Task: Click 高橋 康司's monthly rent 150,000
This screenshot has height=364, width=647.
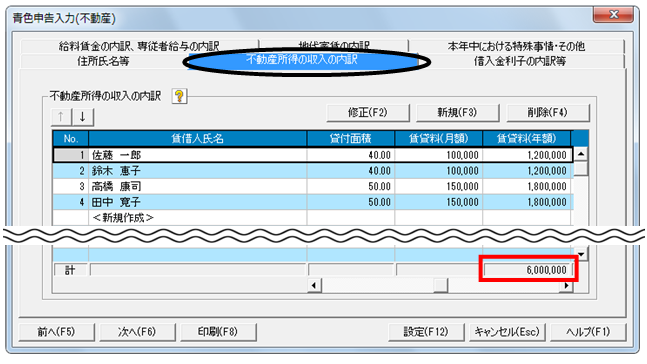Action: coord(439,186)
